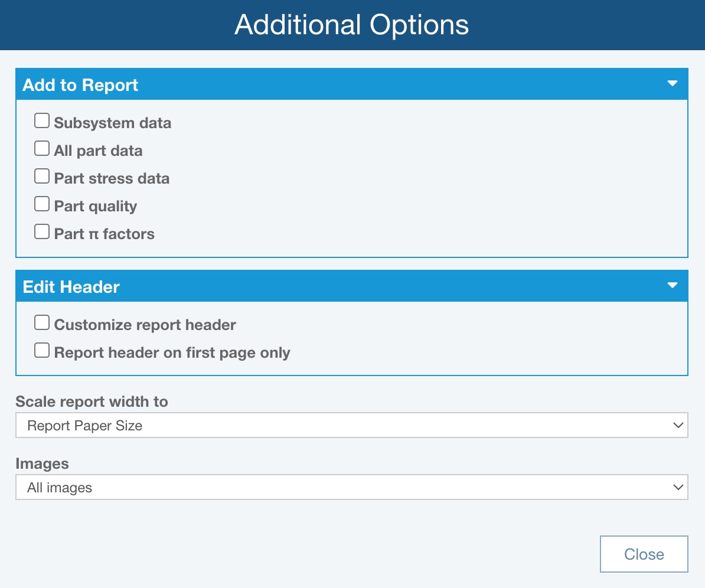Click the Additional Options title bar
The width and height of the screenshot is (705, 588).
click(x=352, y=25)
